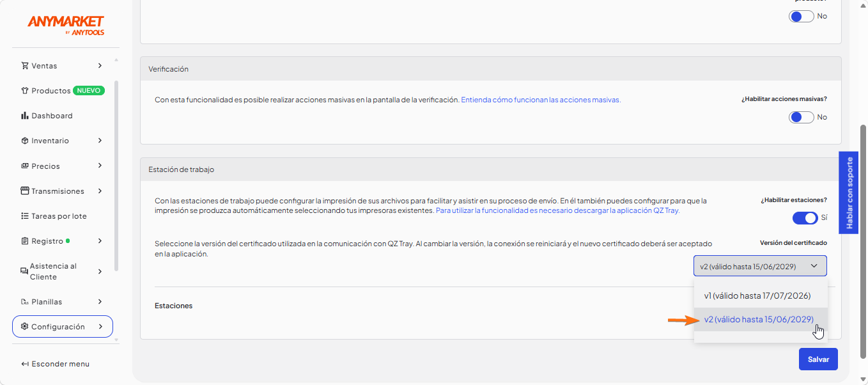
Task: Open the Hablar con soporte side tab
Action: tap(849, 193)
